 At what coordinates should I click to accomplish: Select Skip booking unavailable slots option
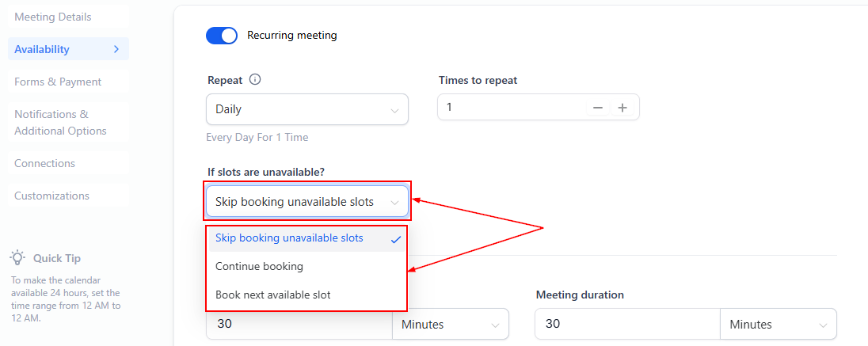pos(289,238)
